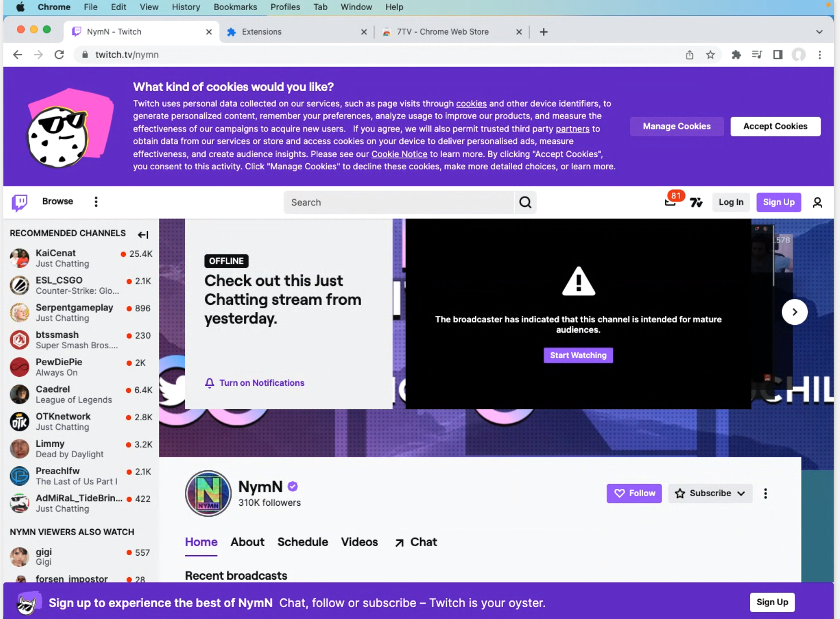Open the media controls icon in toolbar
The image size is (840, 619).
click(757, 55)
